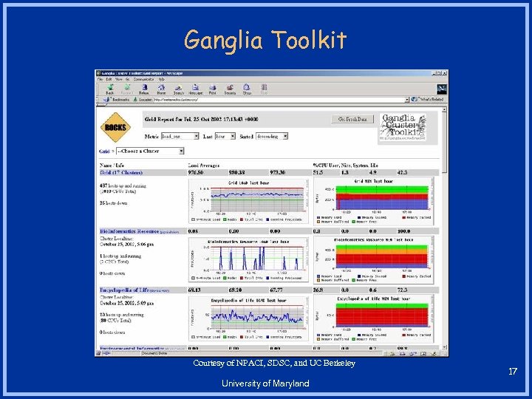This screenshot has width=532, height=399.
Task: Open the Security toolbar icon
Action: [x=230, y=89]
